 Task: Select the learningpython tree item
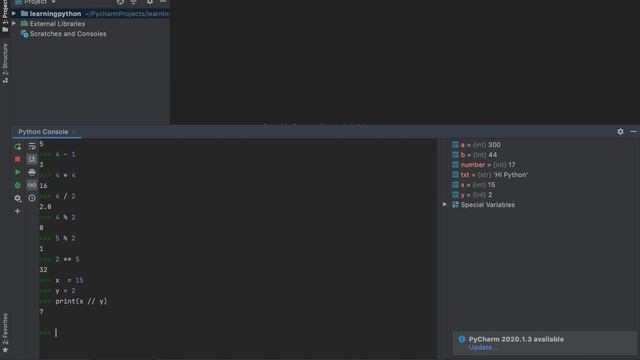point(91,13)
